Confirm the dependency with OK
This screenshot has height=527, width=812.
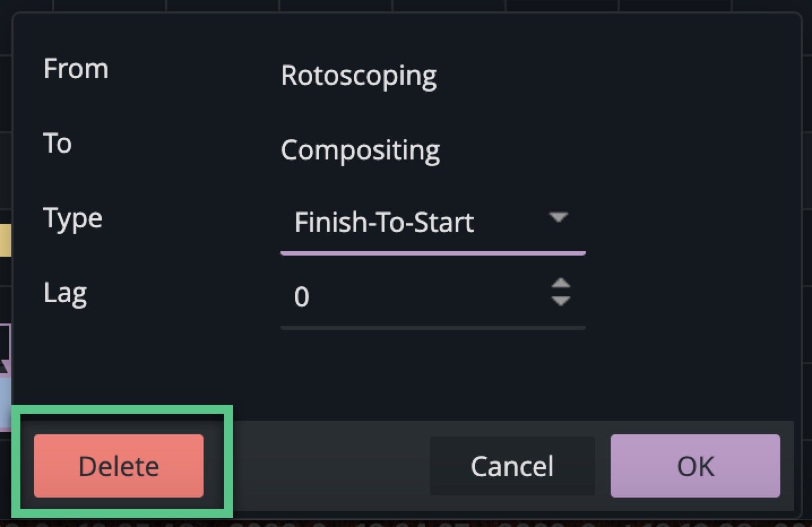coord(695,466)
